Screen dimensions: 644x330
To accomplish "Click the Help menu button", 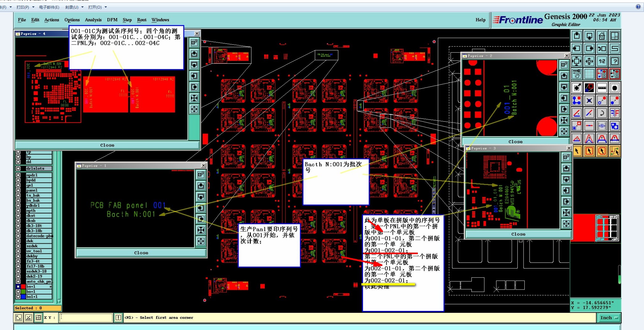I will [x=480, y=20].
